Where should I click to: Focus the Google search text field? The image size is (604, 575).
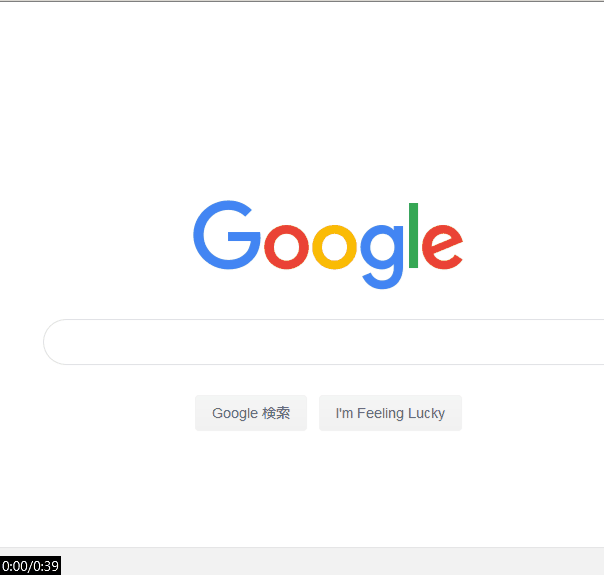(324, 342)
